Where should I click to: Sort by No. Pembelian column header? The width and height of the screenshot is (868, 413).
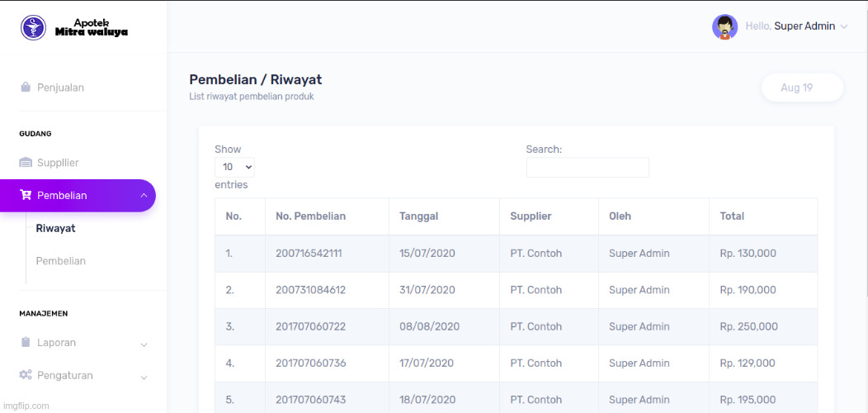[x=310, y=216]
